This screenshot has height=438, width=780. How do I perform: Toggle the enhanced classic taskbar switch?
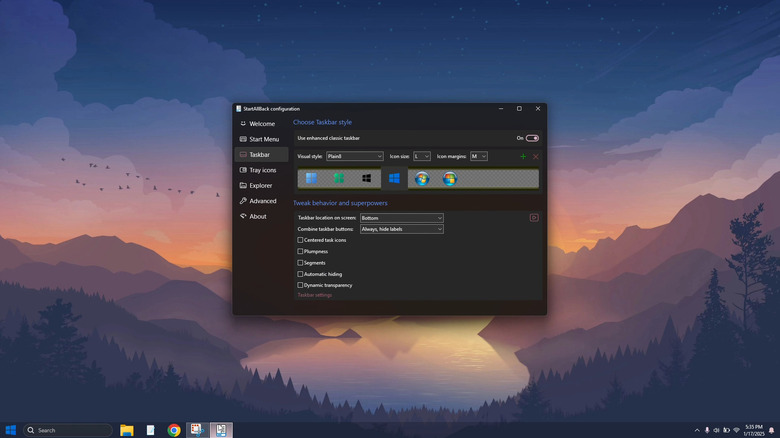532,138
